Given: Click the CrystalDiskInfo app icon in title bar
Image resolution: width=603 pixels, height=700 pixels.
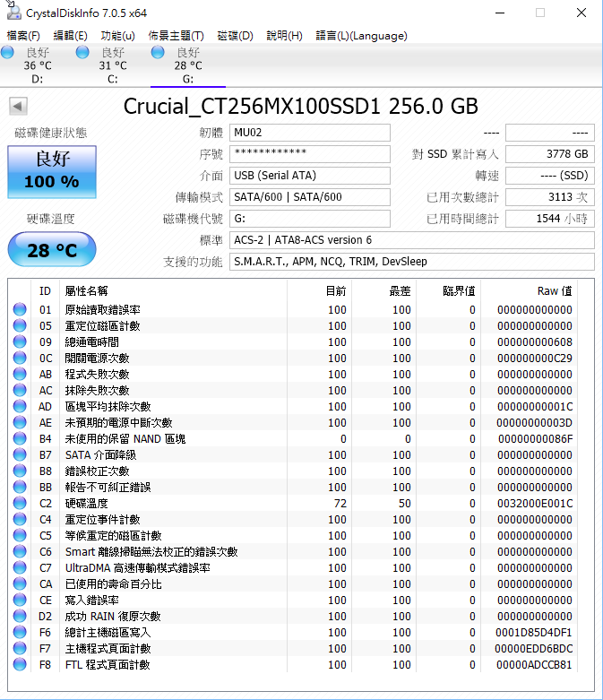Looking at the screenshot, I should point(13,12).
